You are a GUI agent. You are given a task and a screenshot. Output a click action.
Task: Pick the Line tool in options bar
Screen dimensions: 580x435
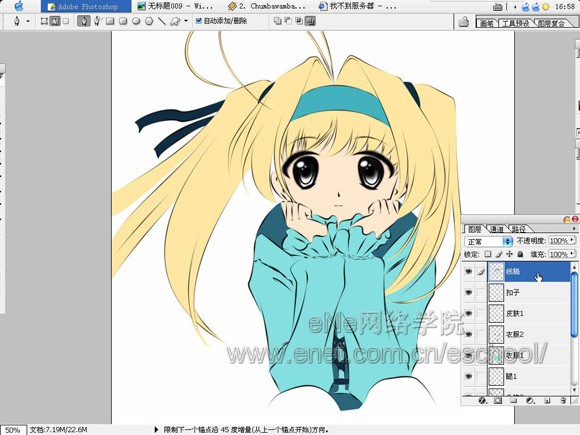point(162,21)
